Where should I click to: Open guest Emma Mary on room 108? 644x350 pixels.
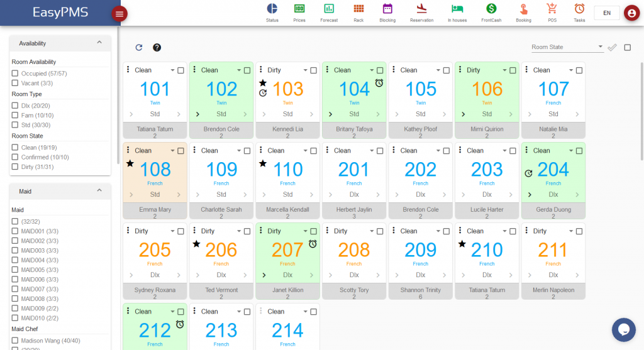pos(155,210)
